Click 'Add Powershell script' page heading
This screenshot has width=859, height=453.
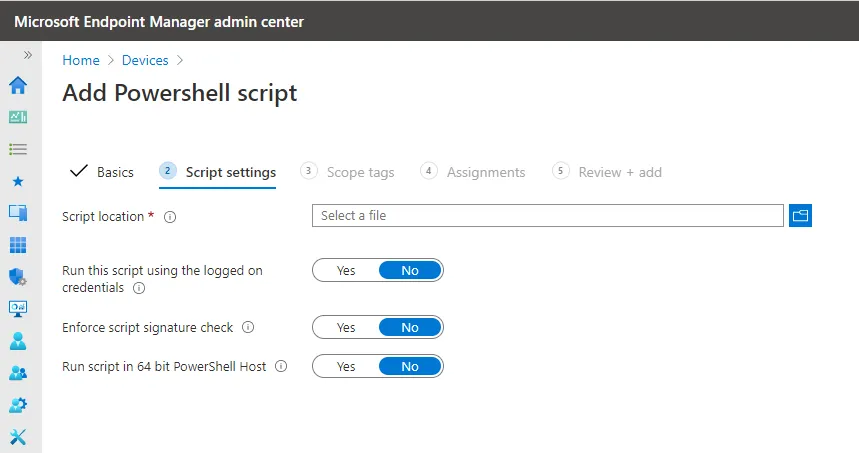click(x=180, y=93)
